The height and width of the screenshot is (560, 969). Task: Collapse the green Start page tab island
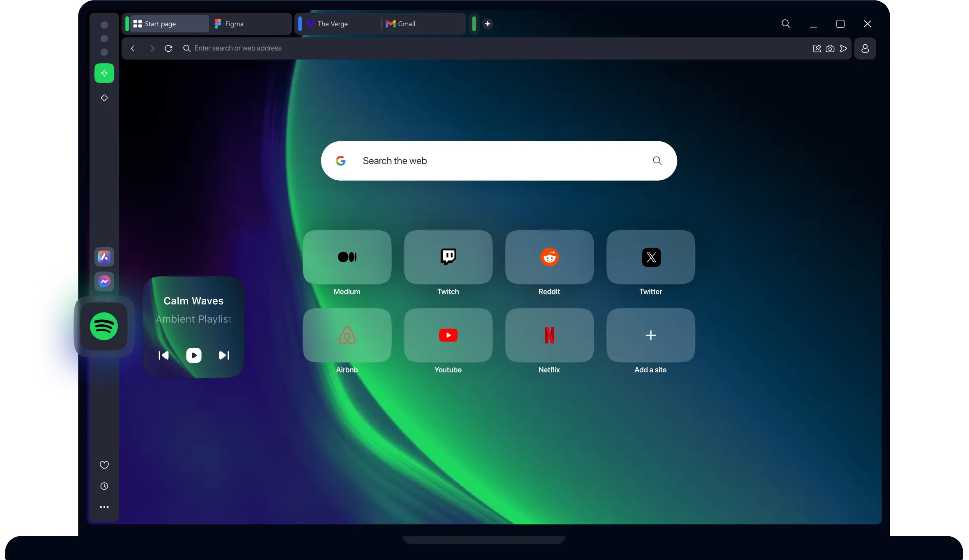click(x=127, y=24)
